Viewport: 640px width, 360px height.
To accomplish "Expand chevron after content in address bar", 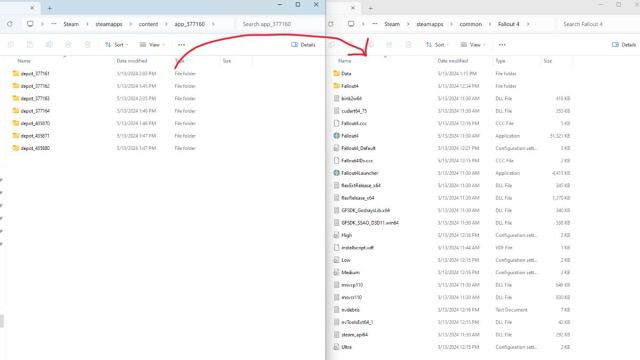I will (x=166, y=24).
